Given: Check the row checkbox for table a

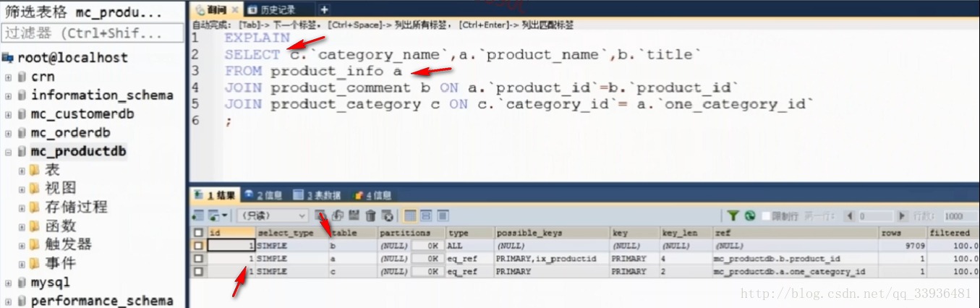Looking at the screenshot, I should pyautogui.click(x=198, y=258).
